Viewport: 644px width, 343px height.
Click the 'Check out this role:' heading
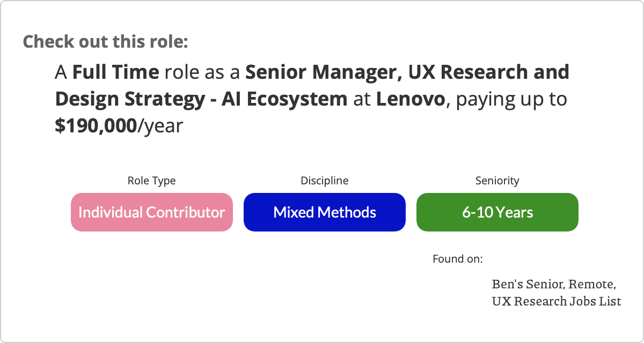pyautogui.click(x=105, y=41)
